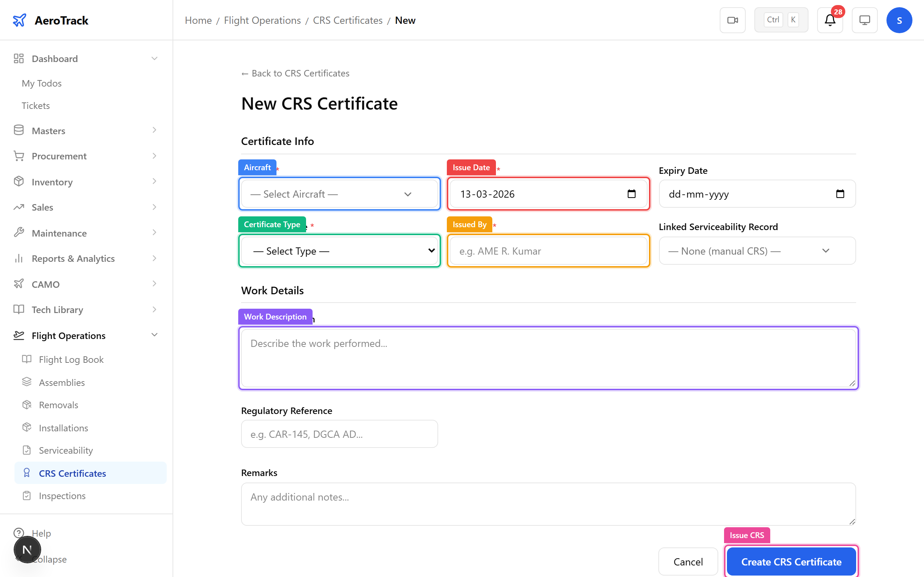Open the Flight Log Book section
The image size is (924, 577).
click(x=71, y=359)
